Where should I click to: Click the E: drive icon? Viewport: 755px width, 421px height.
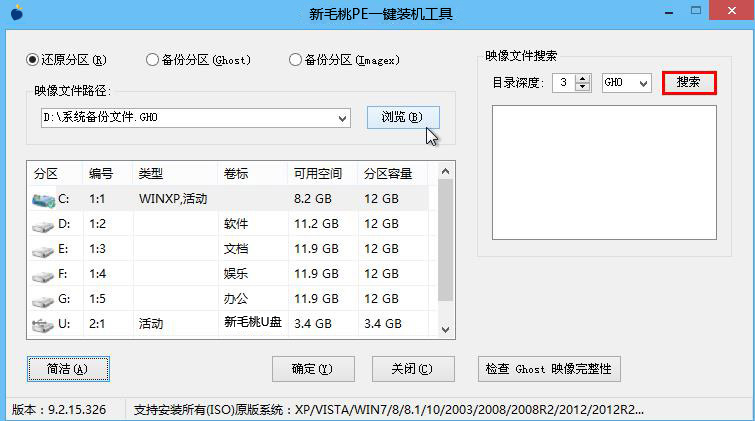43,250
